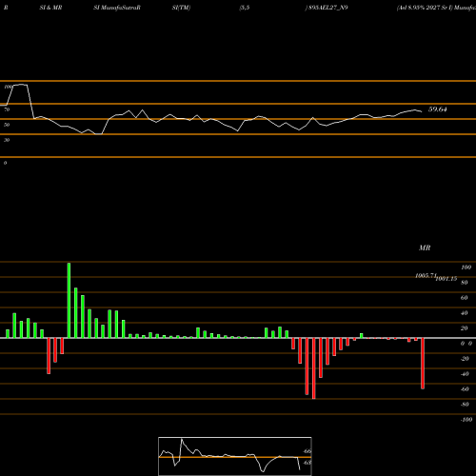Click the MR panel title label
476x476 pixels.
pyautogui.click(x=425, y=248)
